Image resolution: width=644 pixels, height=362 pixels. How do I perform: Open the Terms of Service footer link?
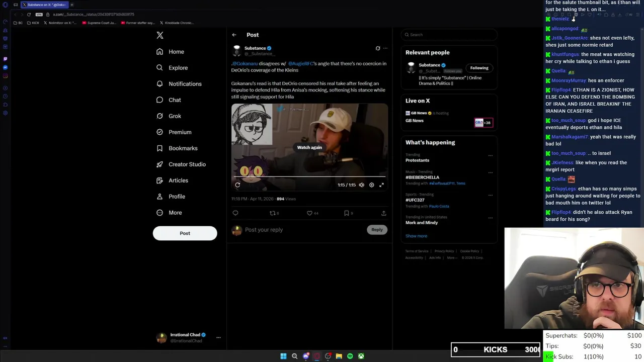417,251
